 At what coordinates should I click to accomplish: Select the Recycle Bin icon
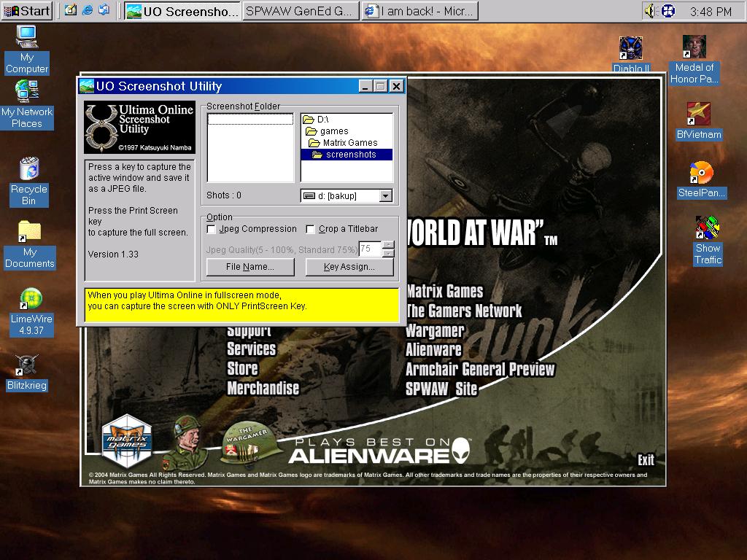point(28,182)
